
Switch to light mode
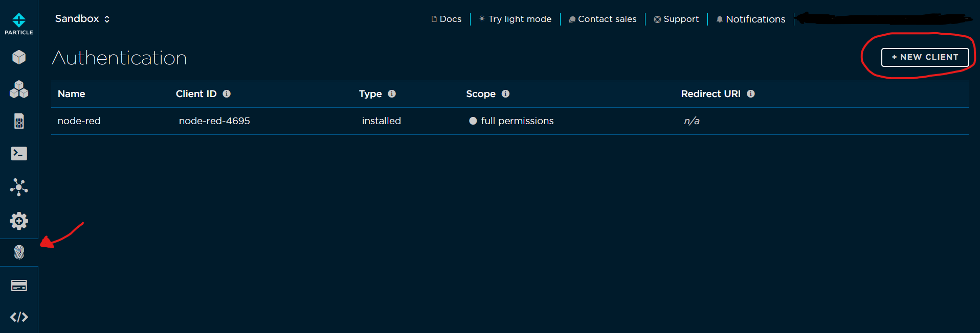coord(515,19)
